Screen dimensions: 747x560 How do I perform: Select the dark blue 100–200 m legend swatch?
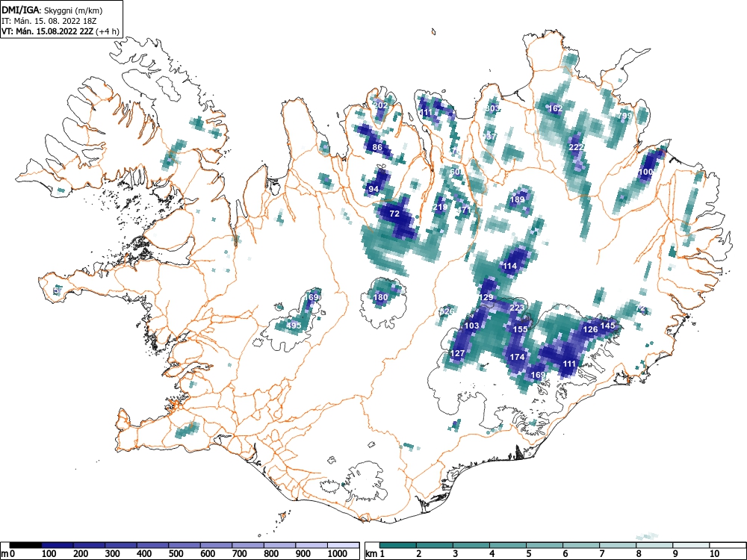click(58, 545)
